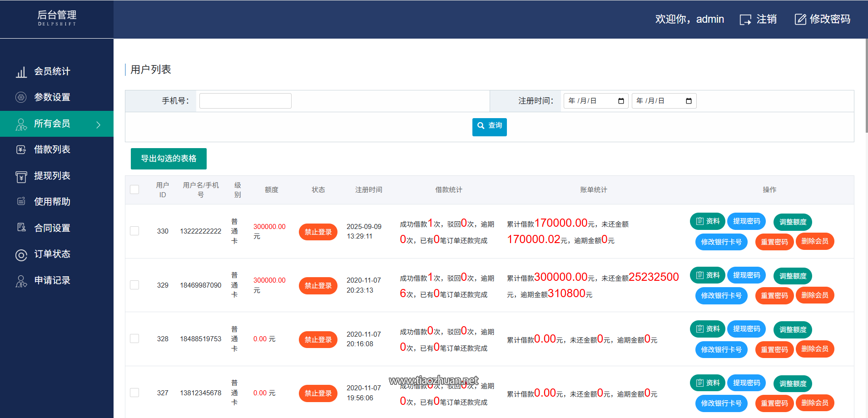Check the checkbox for user 18469987090

click(x=134, y=285)
